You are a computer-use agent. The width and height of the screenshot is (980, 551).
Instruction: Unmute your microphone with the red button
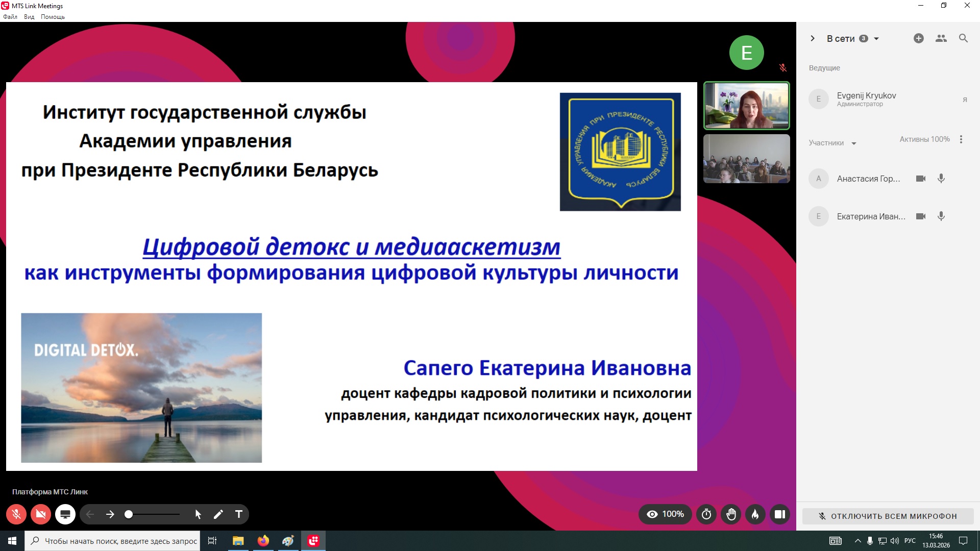pos(16,514)
